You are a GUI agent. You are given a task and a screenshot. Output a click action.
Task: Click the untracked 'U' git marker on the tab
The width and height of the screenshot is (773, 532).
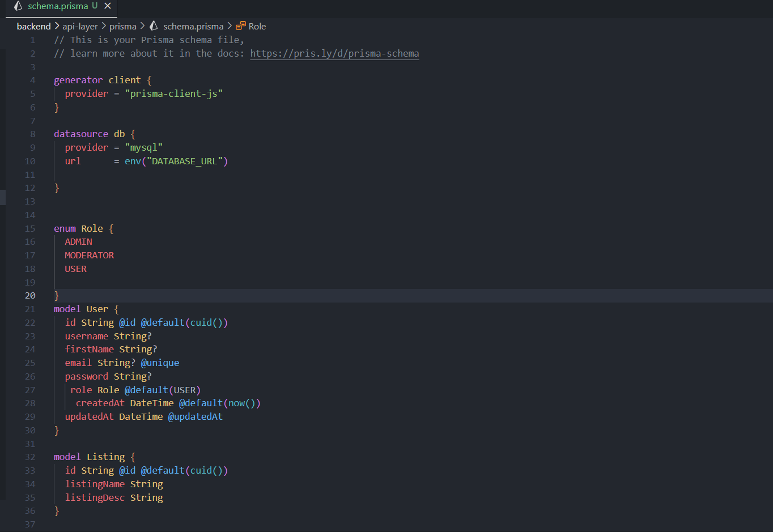click(x=95, y=6)
